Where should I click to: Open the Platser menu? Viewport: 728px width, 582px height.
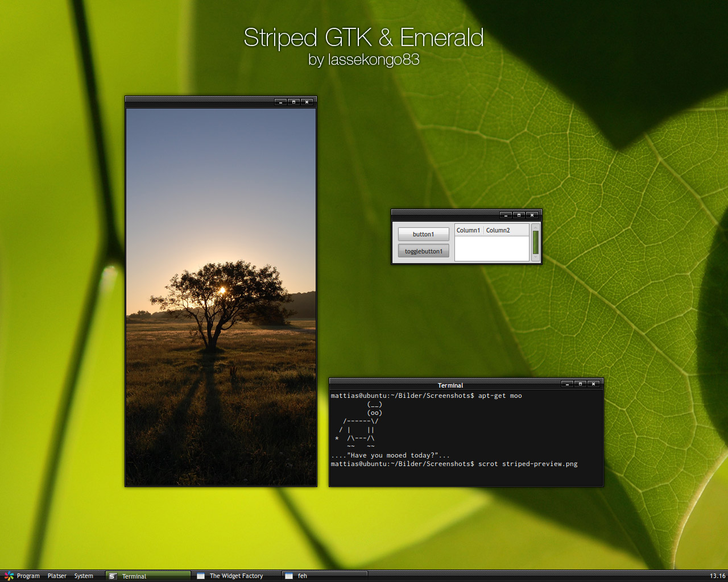pos(57,576)
